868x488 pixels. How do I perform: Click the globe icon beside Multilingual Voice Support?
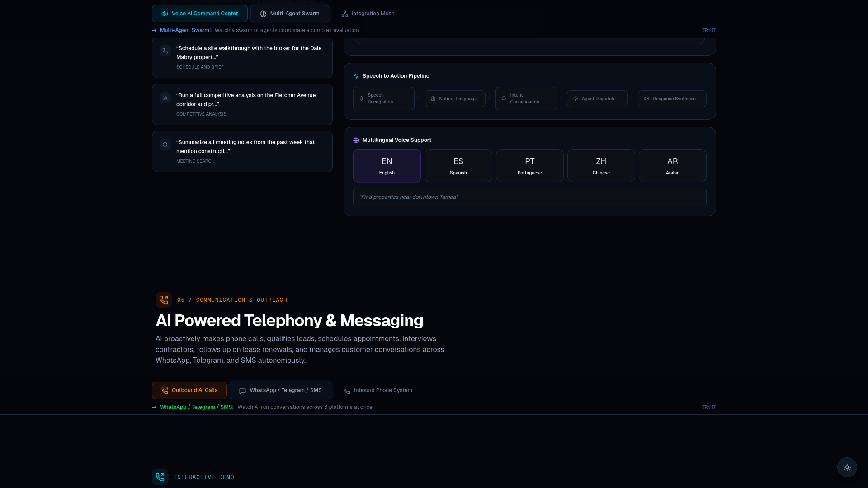[356, 141]
